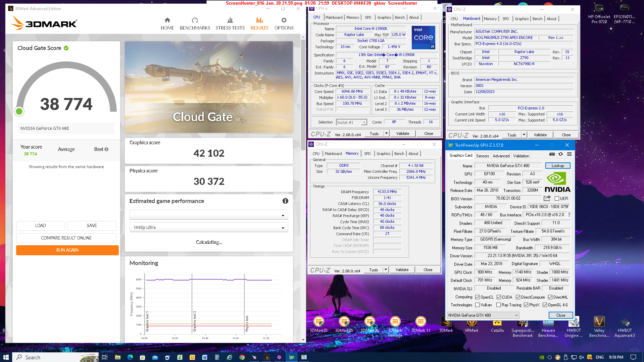The width and height of the screenshot is (644, 362).
Task: Expand the empty game selection dropdown
Action: (x=209, y=215)
